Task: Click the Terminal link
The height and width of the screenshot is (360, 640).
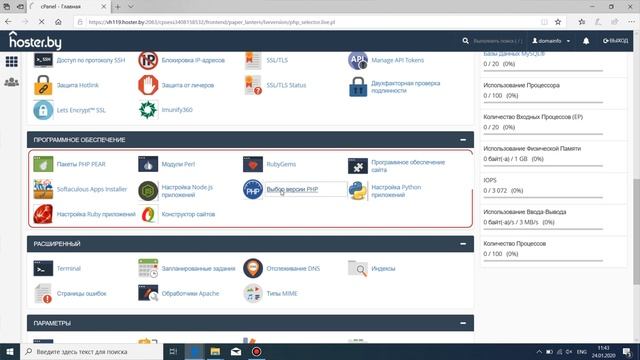Action: click(x=69, y=269)
